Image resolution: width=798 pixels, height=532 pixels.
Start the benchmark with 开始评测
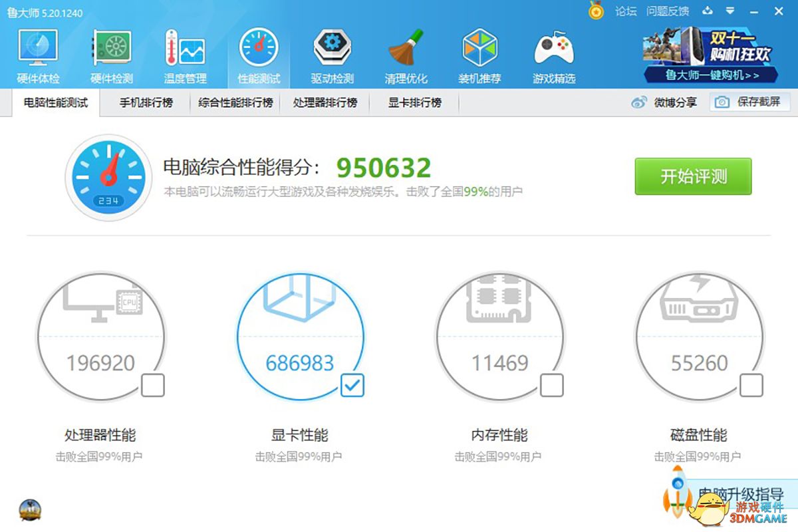click(x=693, y=176)
